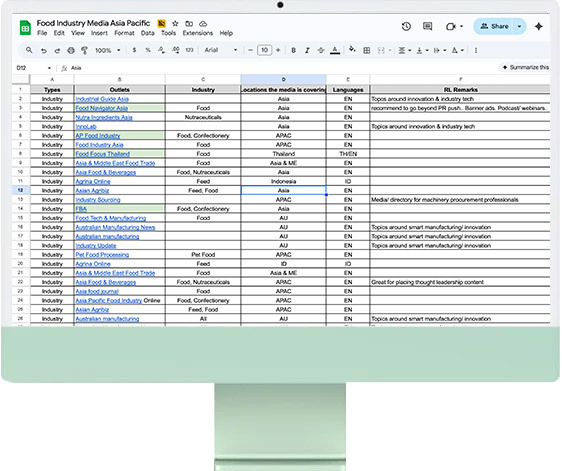Increase font size plus button
The height and width of the screenshot is (471, 562).
point(278,50)
